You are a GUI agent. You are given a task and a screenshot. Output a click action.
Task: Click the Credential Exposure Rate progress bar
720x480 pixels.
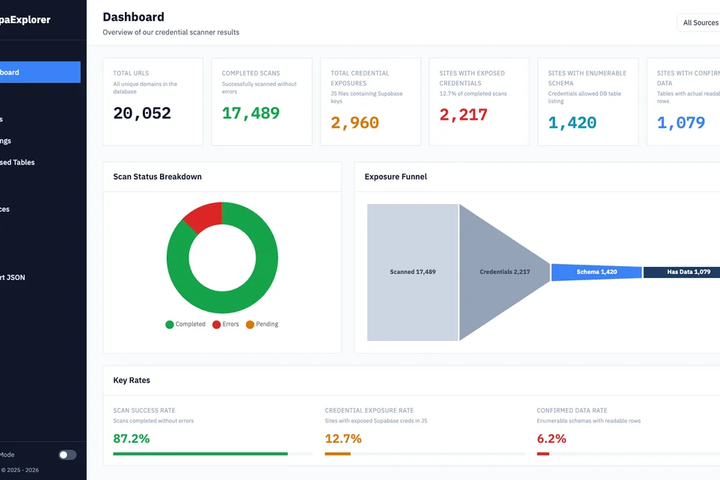tap(425, 454)
